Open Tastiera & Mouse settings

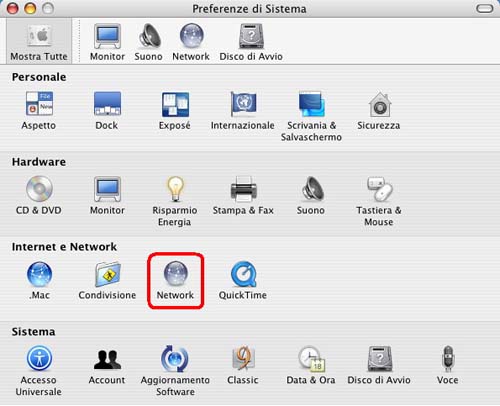(x=379, y=201)
